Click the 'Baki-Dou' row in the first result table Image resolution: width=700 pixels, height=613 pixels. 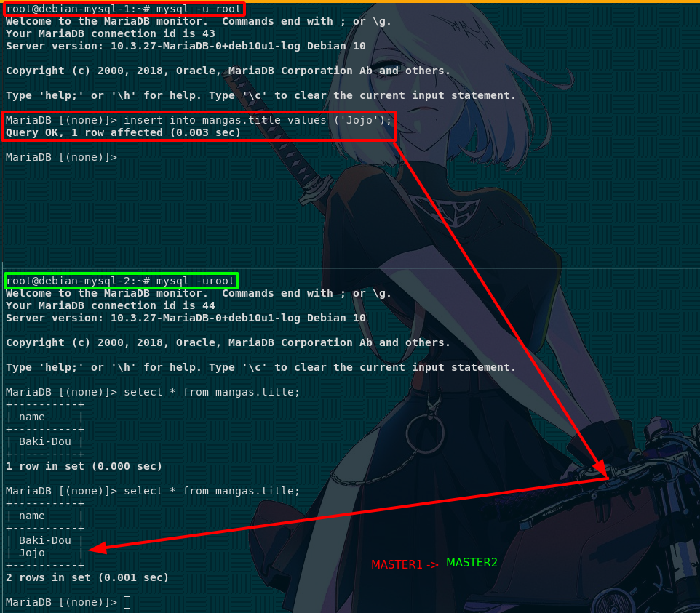[x=44, y=441]
